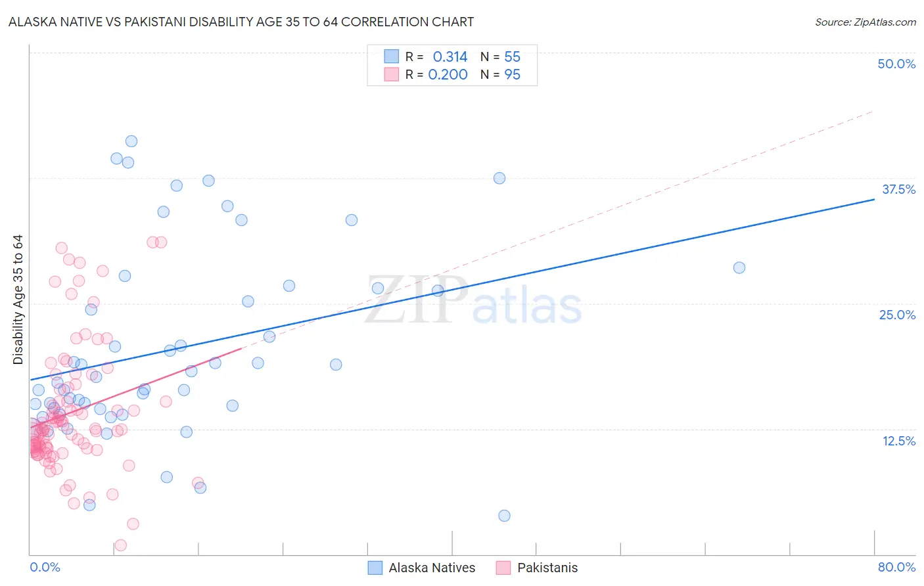Click the lowest blue point near 4%

504,516
